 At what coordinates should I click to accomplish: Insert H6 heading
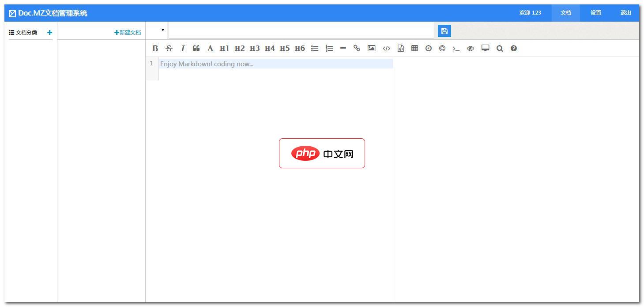(x=300, y=49)
